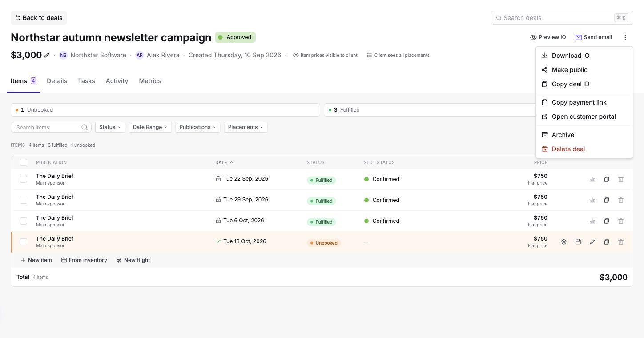Switch to the Details tab
Screen dimensions: 644x338
(57, 81)
